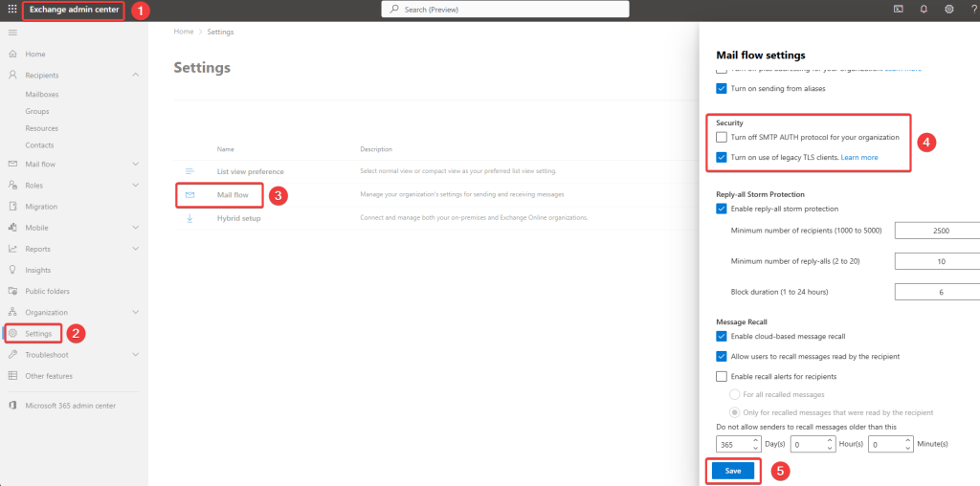Collapse navigation with hamburger icon
This screenshot has height=486, width=980.
12,33
